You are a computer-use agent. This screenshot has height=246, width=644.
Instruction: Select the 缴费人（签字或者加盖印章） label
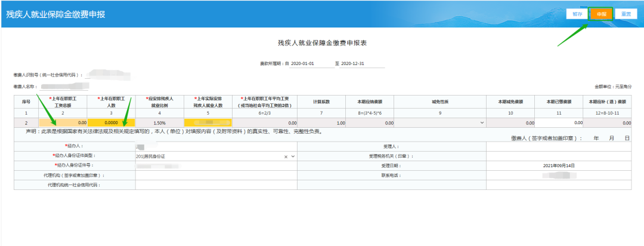point(546,138)
